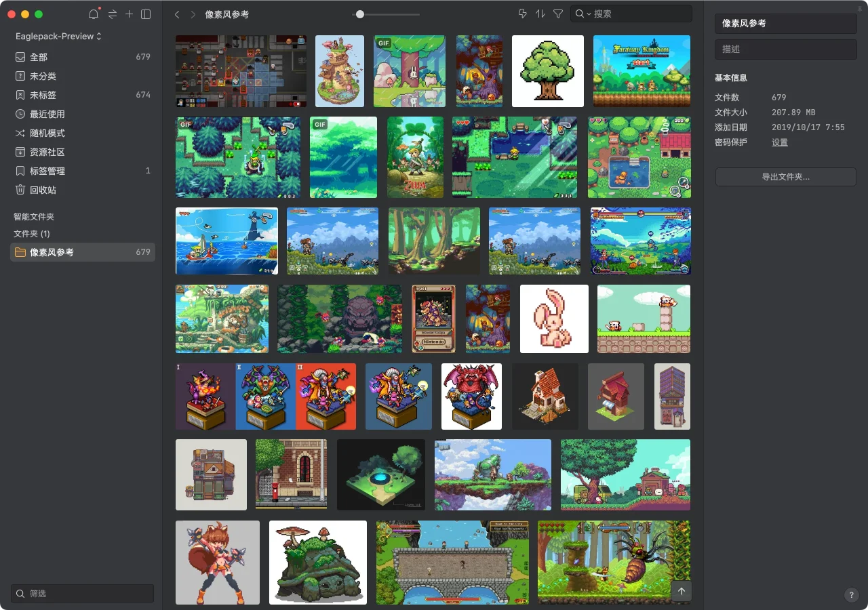Image resolution: width=868 pixels, height=610 pixels.
Task: Open the pixel tree on white thumbnail
Action: pyautogui.click(x=548, y=71)
